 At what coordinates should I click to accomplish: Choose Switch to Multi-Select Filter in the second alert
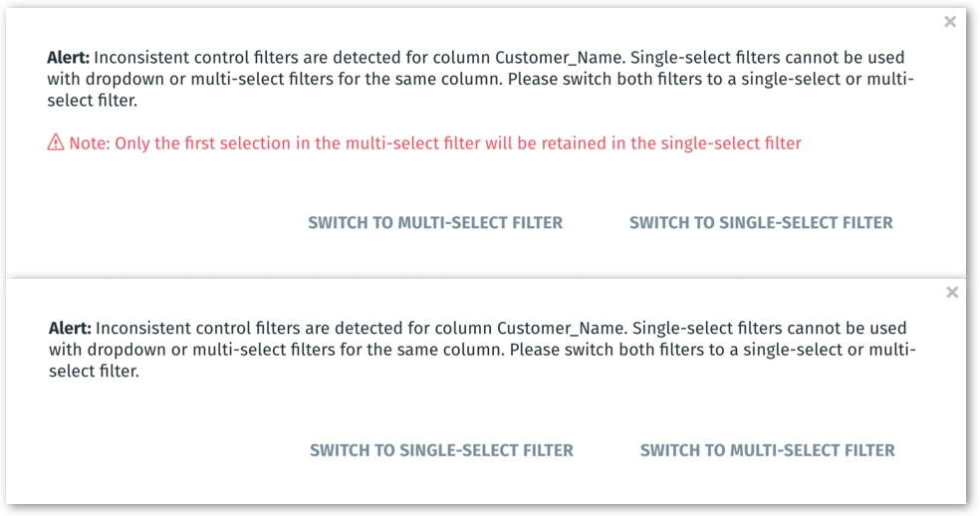point(768,450)
